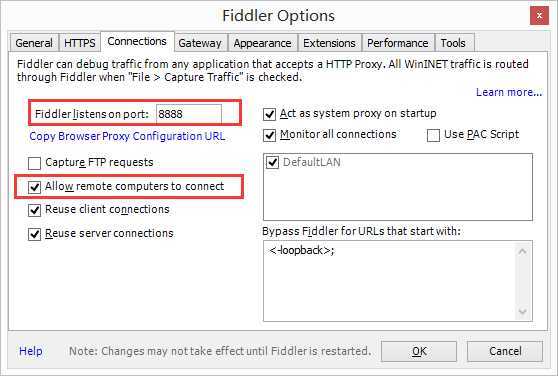
Task: Click Copy Browser Proxy Configuration URL link
Action: point(127,136)
